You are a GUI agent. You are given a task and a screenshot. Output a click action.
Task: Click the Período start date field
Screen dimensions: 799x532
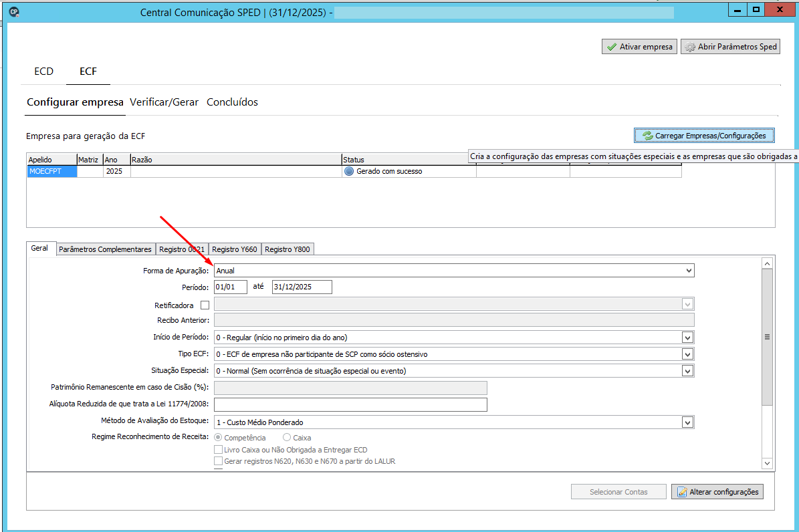pyautogui.click(x=230, y=287)
